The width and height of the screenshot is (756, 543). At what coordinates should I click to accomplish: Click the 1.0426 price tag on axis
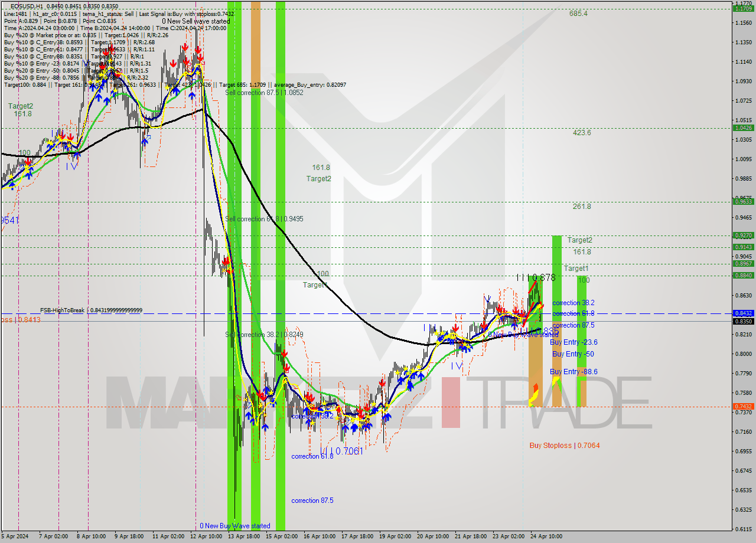click(743, 127)
